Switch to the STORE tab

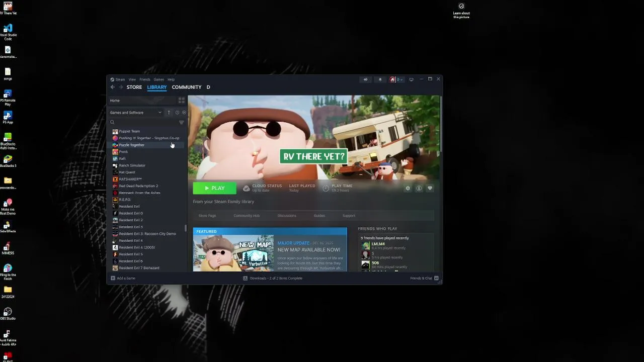click(x=134, y=87)
